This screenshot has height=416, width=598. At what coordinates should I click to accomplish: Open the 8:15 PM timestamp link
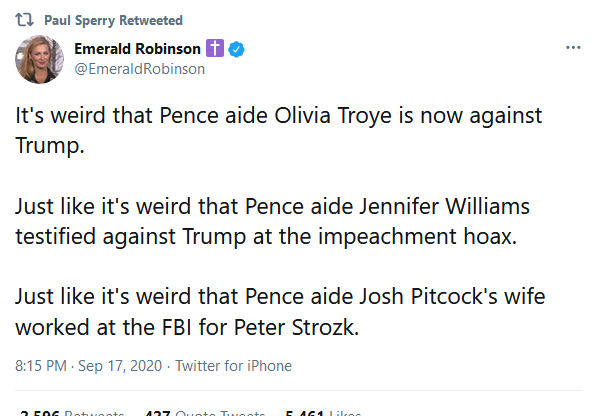pos(41,366)
